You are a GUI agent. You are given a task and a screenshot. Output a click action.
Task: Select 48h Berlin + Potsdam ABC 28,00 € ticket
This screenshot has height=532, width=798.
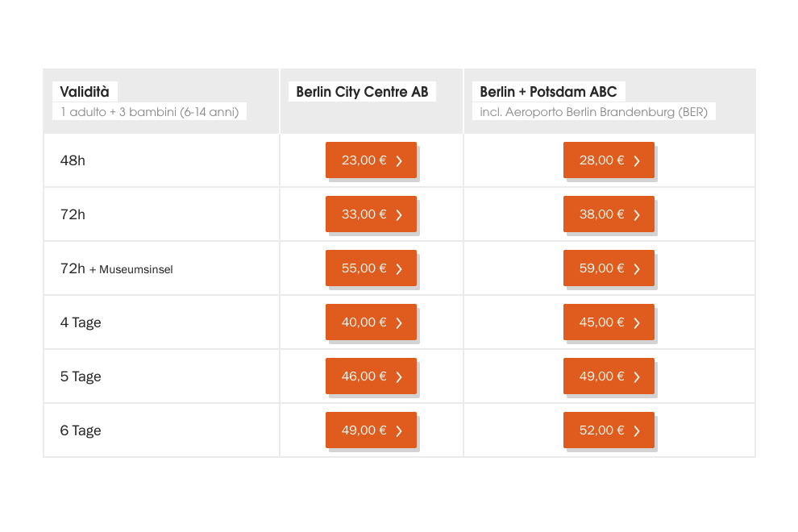[609, 160]
